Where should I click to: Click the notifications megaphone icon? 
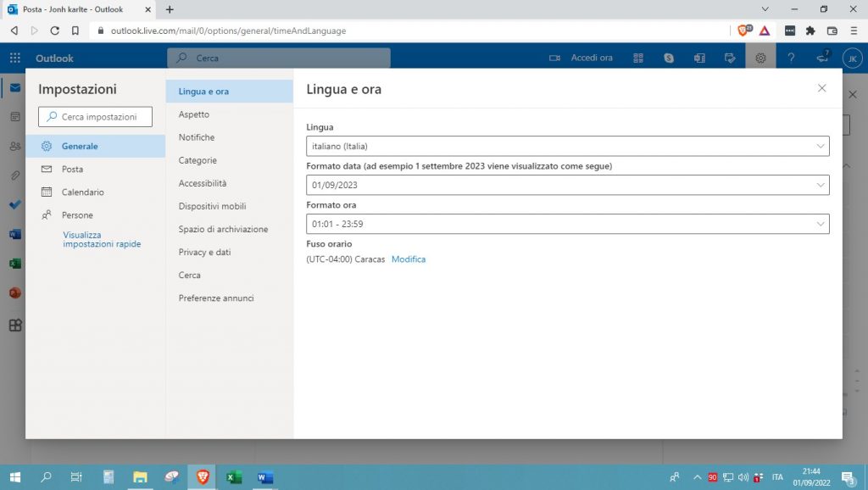pos(821,58)
